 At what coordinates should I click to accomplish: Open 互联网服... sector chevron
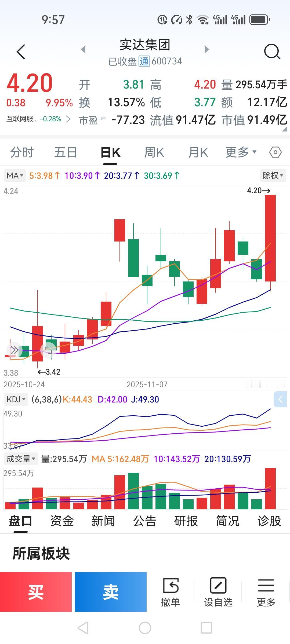pyautogui.click(x=68, y=119)
